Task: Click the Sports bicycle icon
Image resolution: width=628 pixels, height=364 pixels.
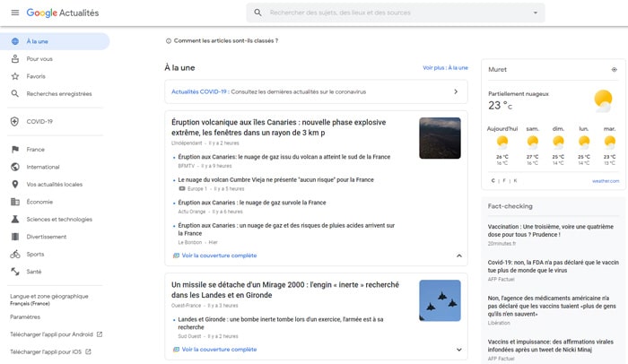Action: click(14, 254)
